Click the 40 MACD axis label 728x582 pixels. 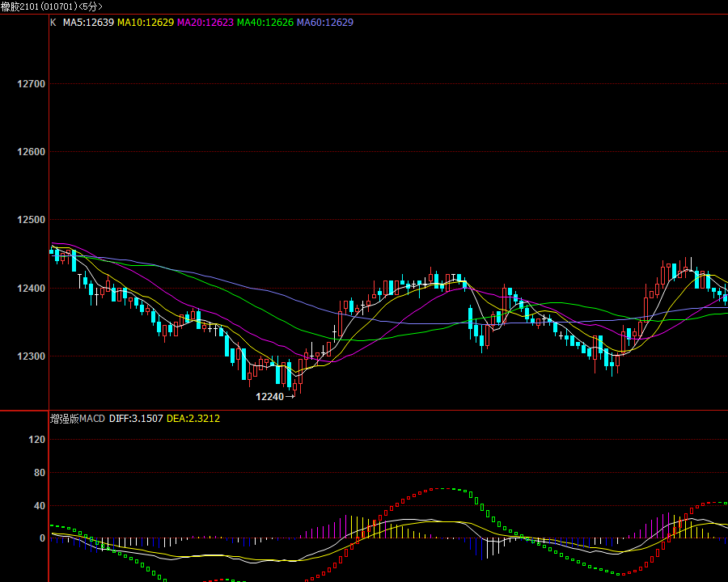[40, 506]
